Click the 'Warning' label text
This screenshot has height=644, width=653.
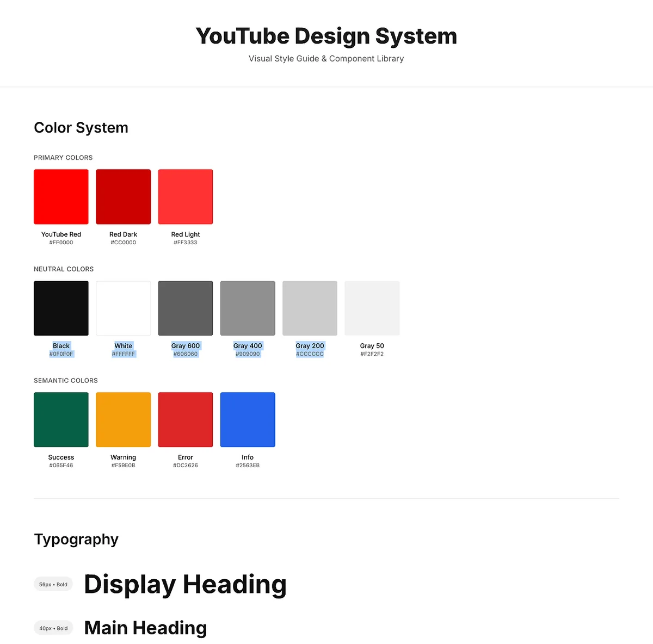tap(124, 457)
